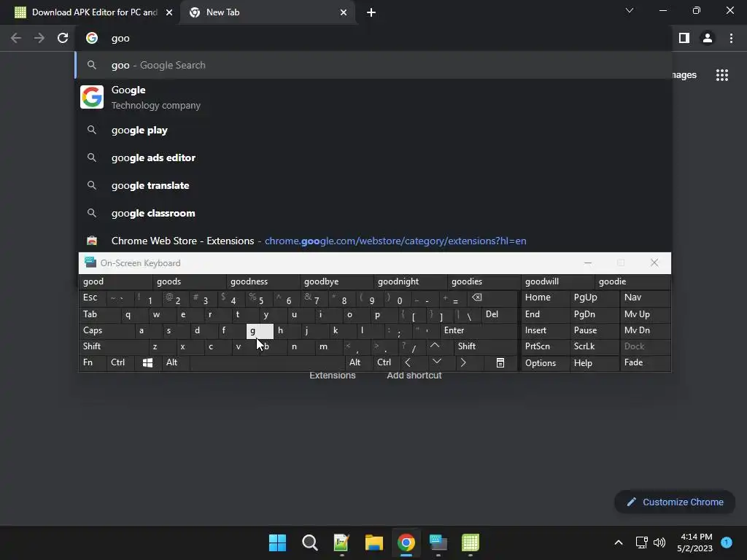
Task: Open the Chrome profile menu
Action: pos(708,38)
